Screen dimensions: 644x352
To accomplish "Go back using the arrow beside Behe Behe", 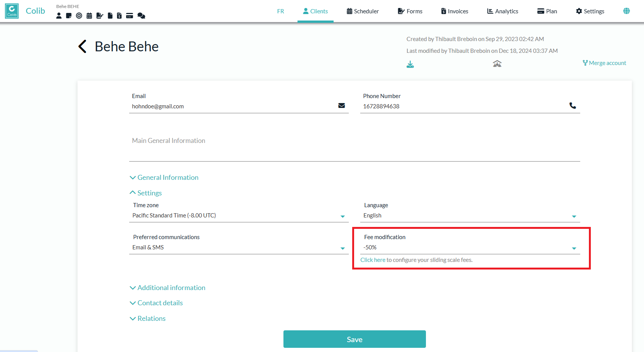I will pos(82,46).
